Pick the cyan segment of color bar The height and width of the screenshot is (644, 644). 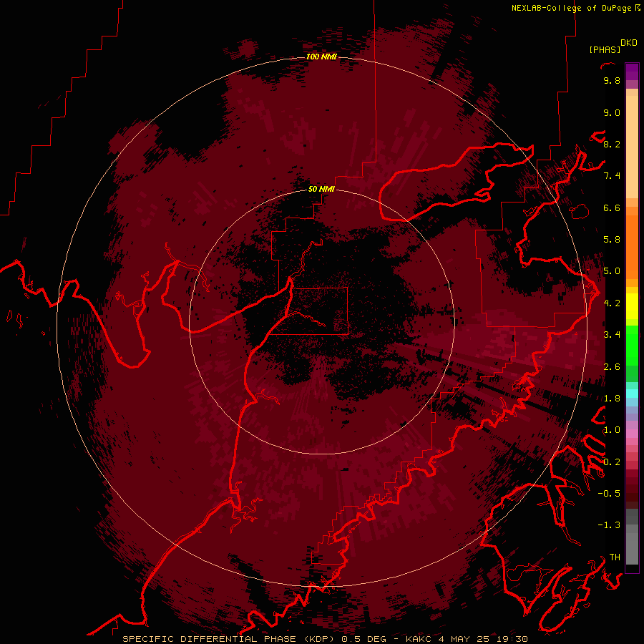632,394
